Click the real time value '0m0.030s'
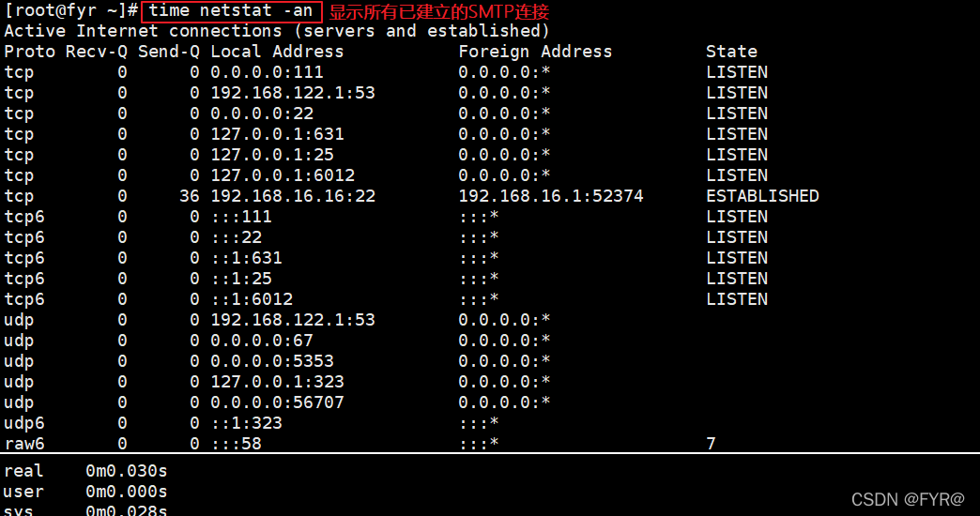 127,471
